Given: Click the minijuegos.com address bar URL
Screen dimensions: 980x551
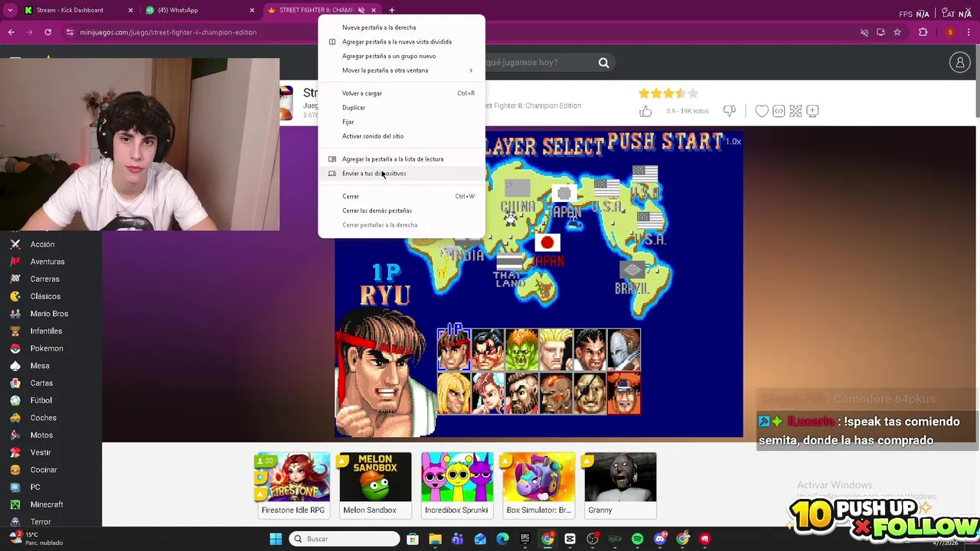Looking at the screenshot, I should pos(168,32).
